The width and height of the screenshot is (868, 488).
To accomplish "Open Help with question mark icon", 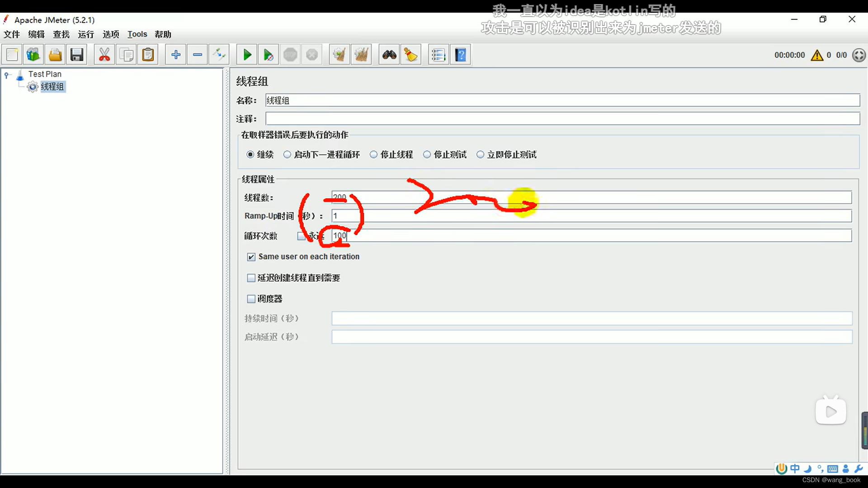I will pyautogui.click(x=460, y=55).
